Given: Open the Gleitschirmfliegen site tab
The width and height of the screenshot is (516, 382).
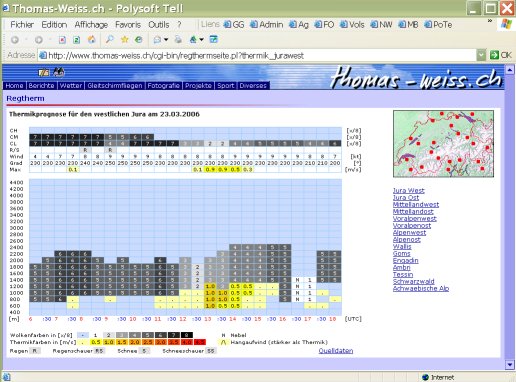Looking at the screenshot, I should click(115, 86).
